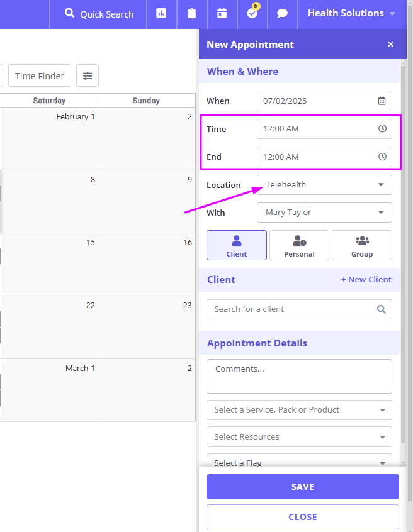413x532 pixels.
Task: Click the clock icon in the Time field
Action: click(x=382, y=128)
